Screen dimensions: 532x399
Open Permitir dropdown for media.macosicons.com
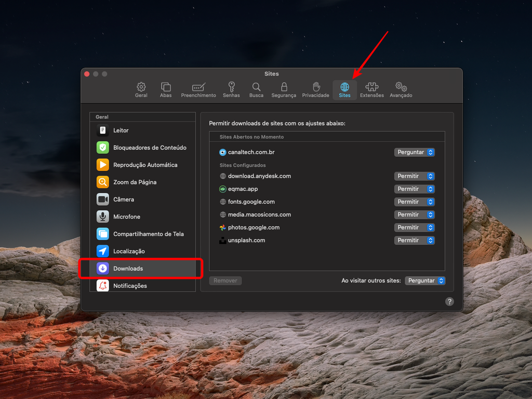pyautogui.click(x=414, y=215)
